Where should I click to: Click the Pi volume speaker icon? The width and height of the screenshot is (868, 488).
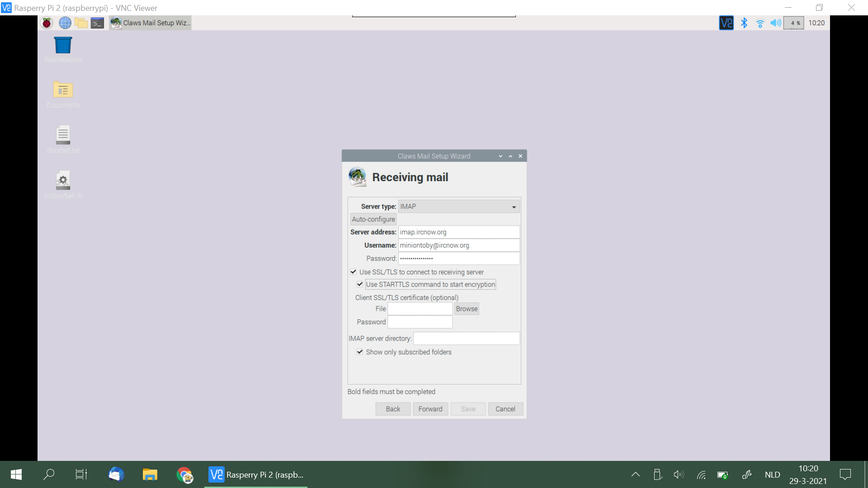click(x=776, y=23)
